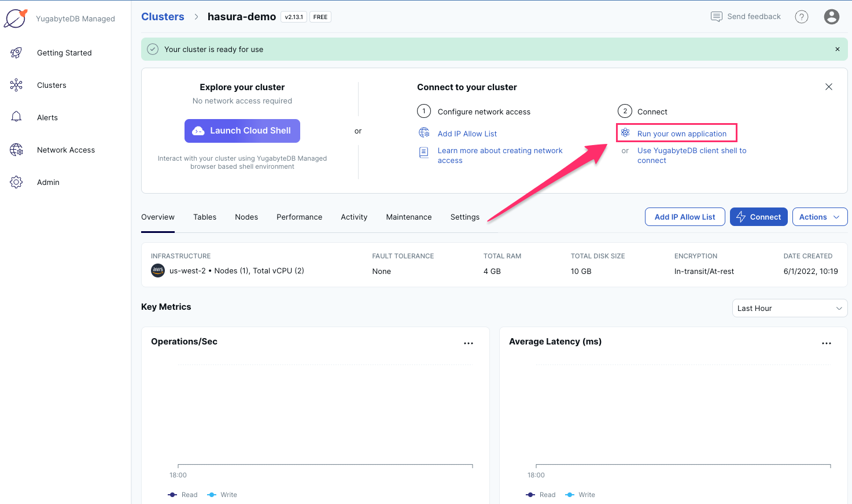Click the profile avatar icon

(x=831, y=17)
